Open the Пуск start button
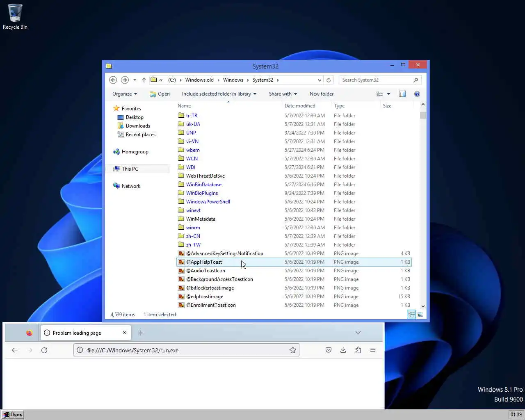Screen dimensions: 525x420 pos(13,415)
